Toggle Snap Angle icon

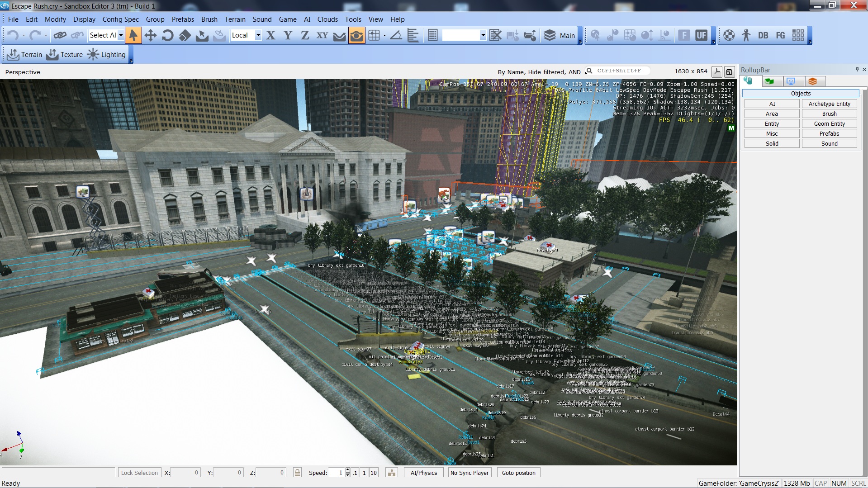tap(396, 35)
